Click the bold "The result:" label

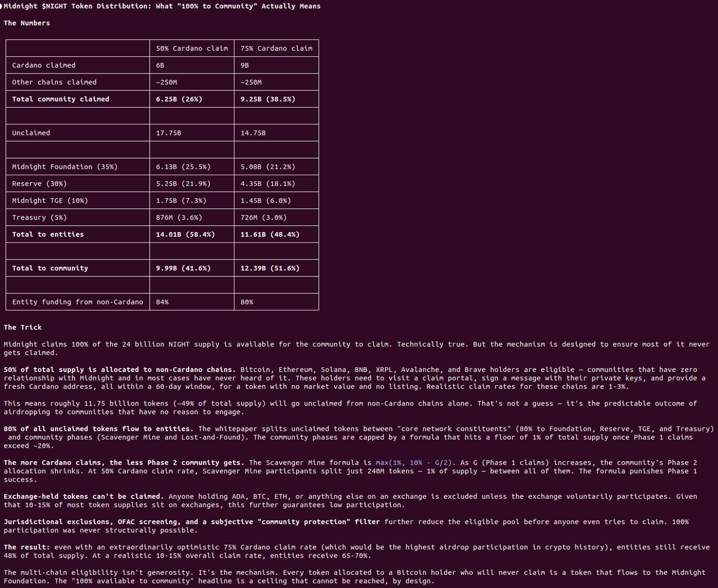click(x=27, y=547)
